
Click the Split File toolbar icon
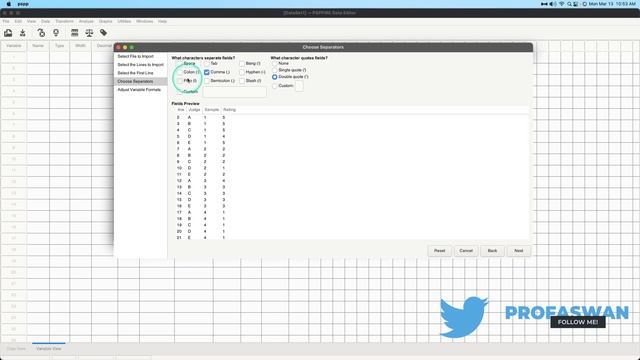(75, 33)
